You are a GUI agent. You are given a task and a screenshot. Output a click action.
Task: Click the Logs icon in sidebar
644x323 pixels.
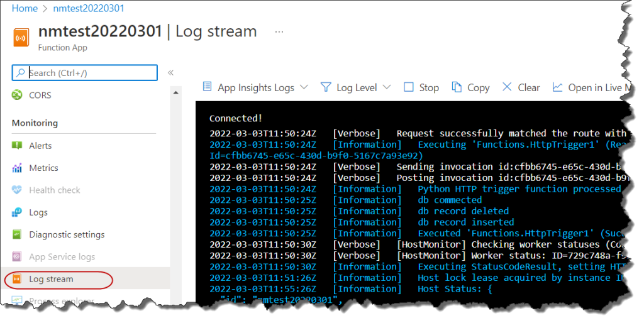pos(17,212)
